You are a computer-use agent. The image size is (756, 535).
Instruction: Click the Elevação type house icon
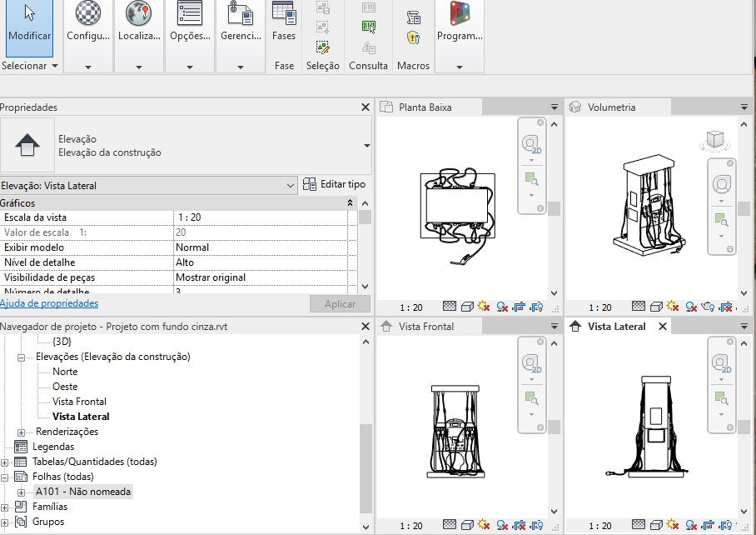pyautogui.click(x=27, y=145)
